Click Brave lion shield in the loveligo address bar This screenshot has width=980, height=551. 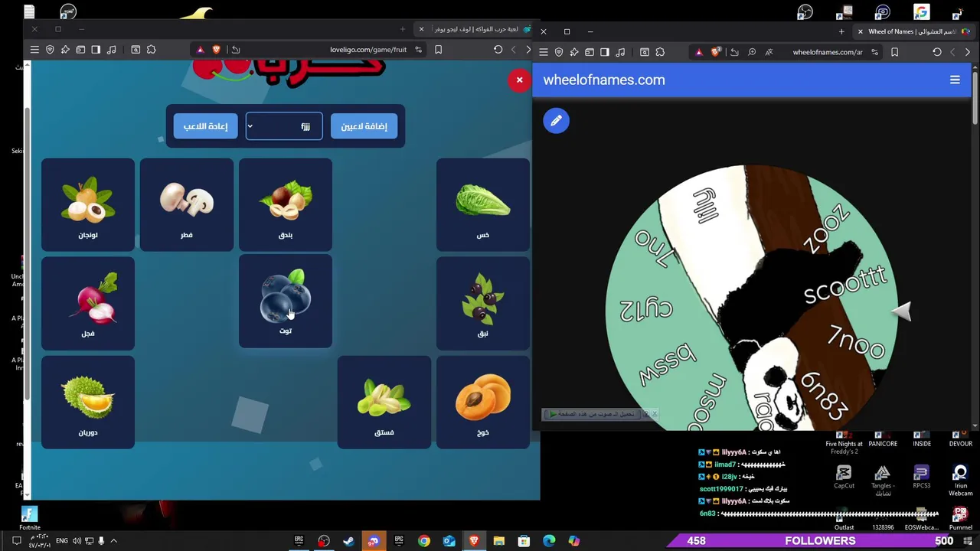point(217,50)
